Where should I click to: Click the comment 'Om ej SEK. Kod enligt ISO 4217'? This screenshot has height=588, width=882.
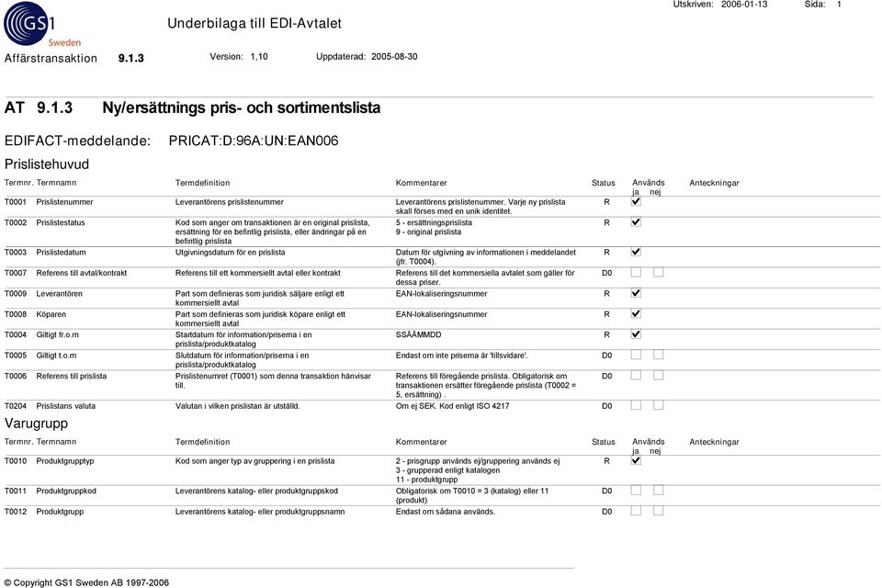click(x=452, y=406)
